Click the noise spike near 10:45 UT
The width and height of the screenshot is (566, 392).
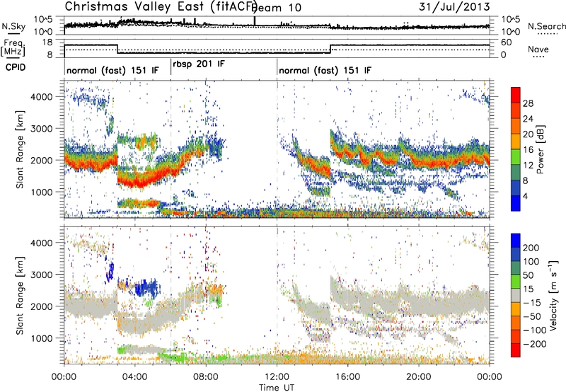tap(255, 21)
